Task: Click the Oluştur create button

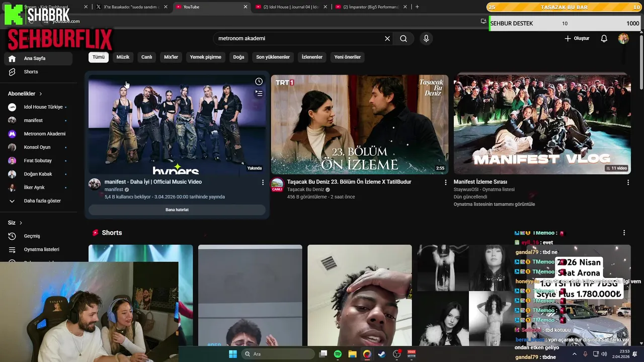Action: tap(577, 38)
